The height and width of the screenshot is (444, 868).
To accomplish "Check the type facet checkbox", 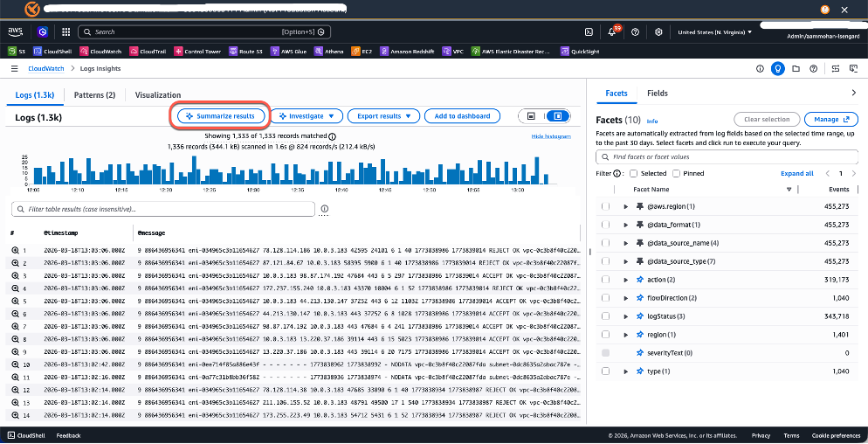I will 606,371.
